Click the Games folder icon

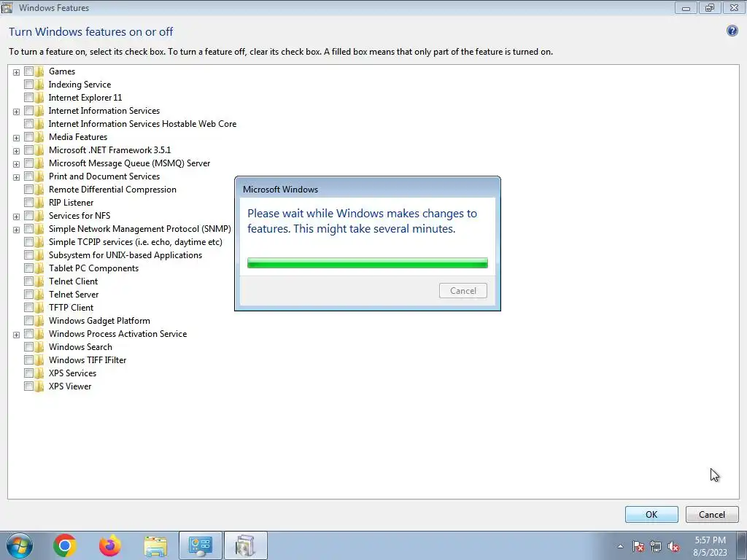(x=39, y=71)
